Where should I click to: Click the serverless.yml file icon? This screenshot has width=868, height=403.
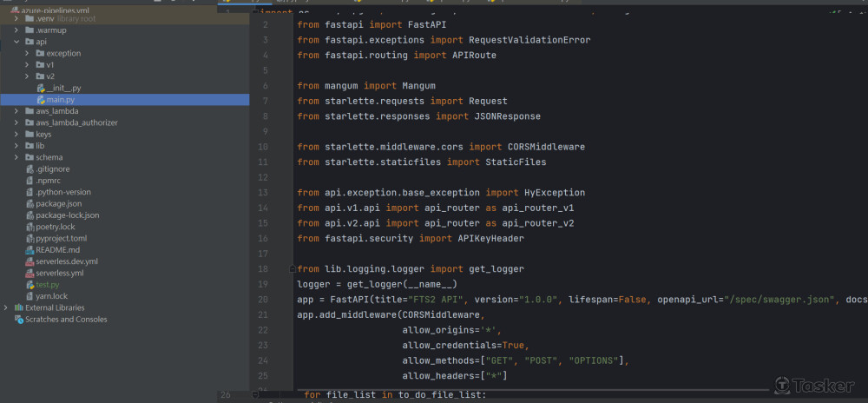[x=30, y=273]
